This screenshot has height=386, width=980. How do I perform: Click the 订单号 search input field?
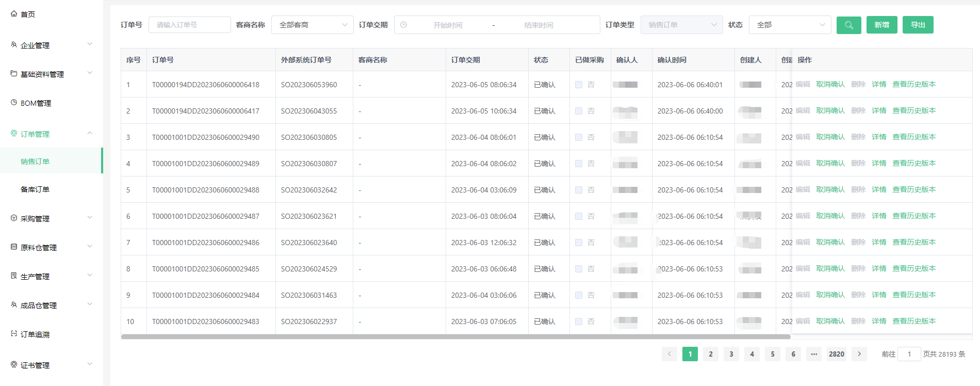click(189, 25)
